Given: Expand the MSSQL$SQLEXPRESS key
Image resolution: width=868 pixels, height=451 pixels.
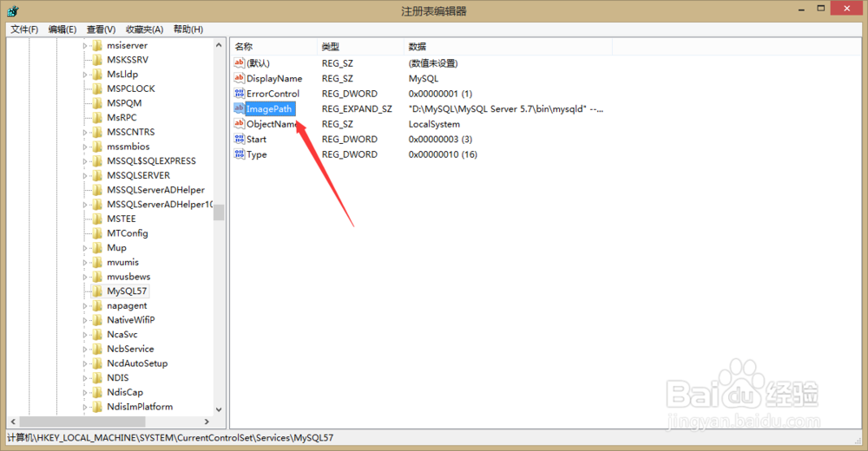Looking at the screenshot, I should coord(85,161).
